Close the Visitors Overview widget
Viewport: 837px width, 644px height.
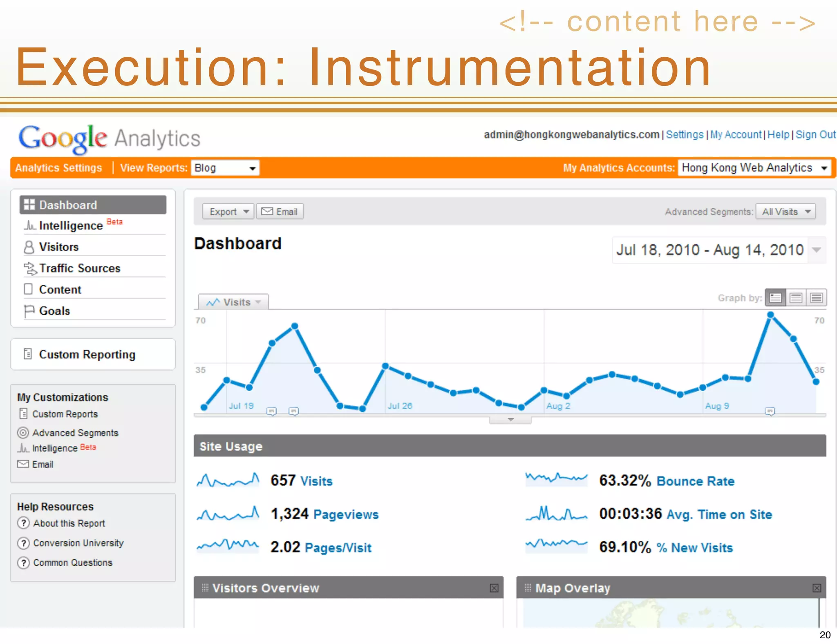(494, 588)
